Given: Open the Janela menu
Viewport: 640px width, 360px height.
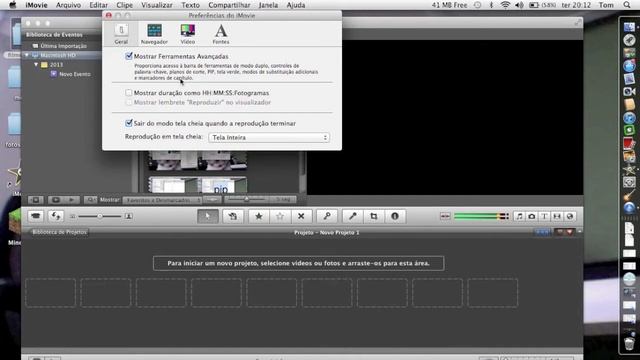Looking at the screenshot, I should tap(268, 5).
